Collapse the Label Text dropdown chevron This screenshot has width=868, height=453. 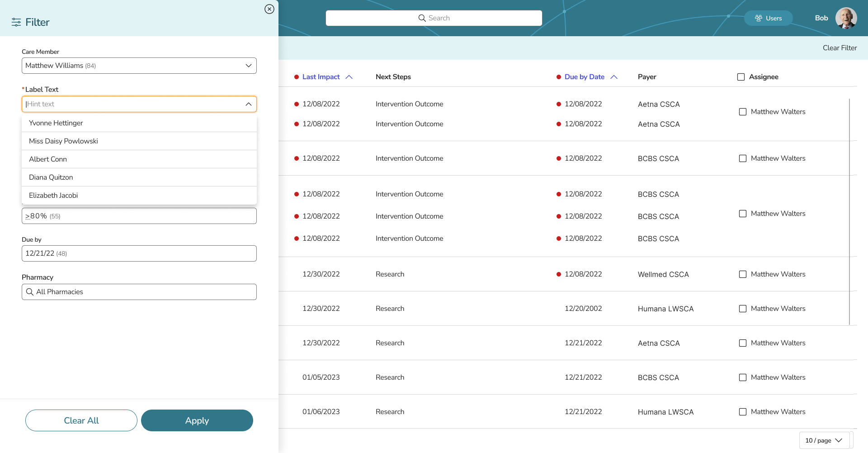pos(248,104)
